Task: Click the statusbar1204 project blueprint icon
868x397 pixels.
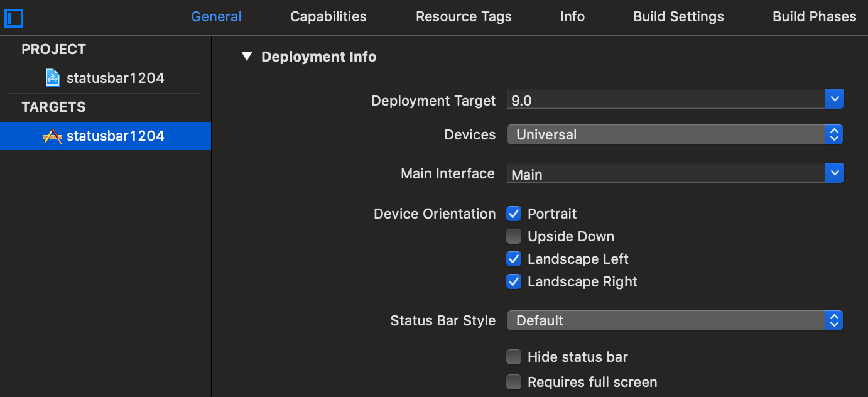Action: pos(53,78)
